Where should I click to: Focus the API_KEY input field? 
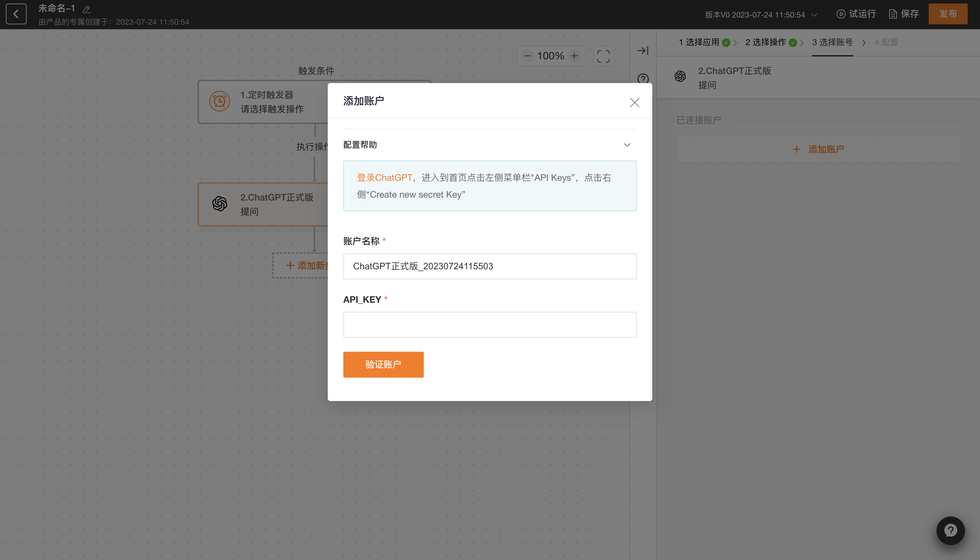[x=490, y=325]
